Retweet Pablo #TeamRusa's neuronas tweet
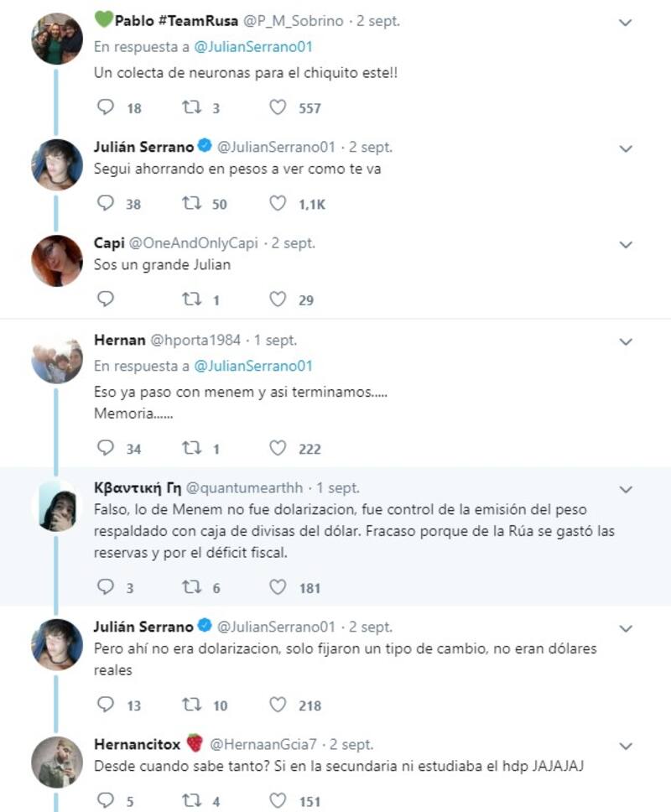The height and width of the screenshot is (812, 671). (x=192, y=107)
